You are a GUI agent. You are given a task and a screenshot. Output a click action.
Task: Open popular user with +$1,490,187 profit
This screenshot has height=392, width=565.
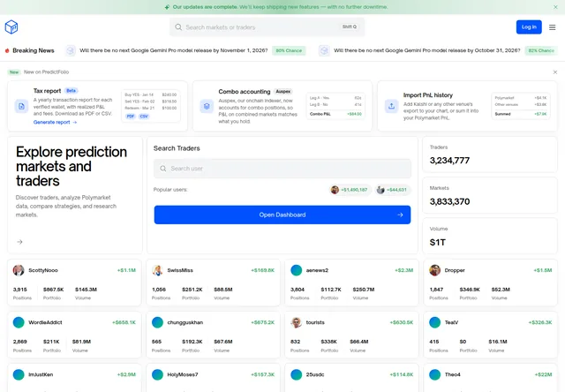pos(350,190)
